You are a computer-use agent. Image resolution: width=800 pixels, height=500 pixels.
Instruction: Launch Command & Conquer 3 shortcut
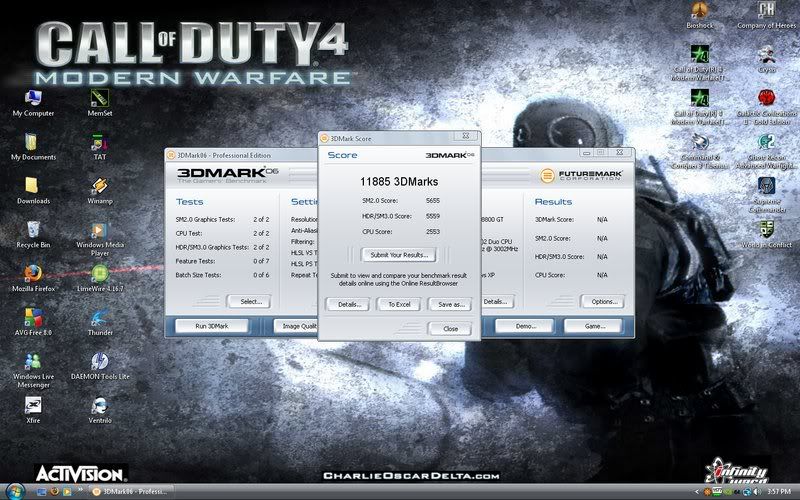(699, 151)
